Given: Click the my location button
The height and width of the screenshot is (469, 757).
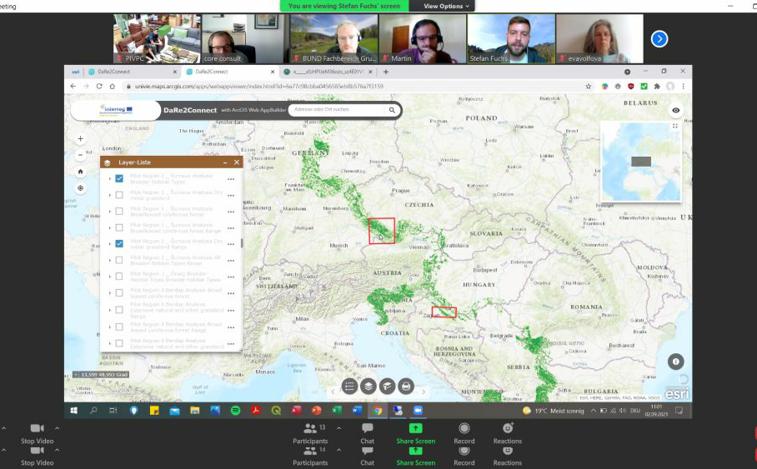Looking at the screenshot, I should click(81, 188).
